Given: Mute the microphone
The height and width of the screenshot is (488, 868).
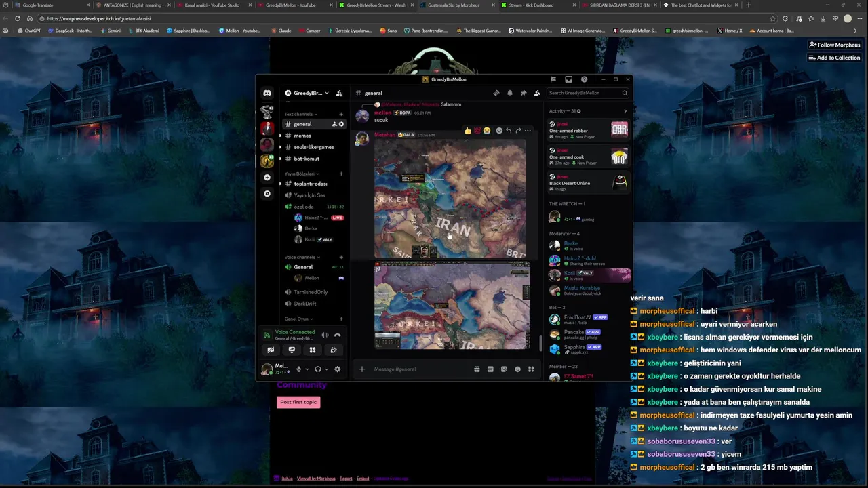Looking at the screenshot, I should pos(298,369).
